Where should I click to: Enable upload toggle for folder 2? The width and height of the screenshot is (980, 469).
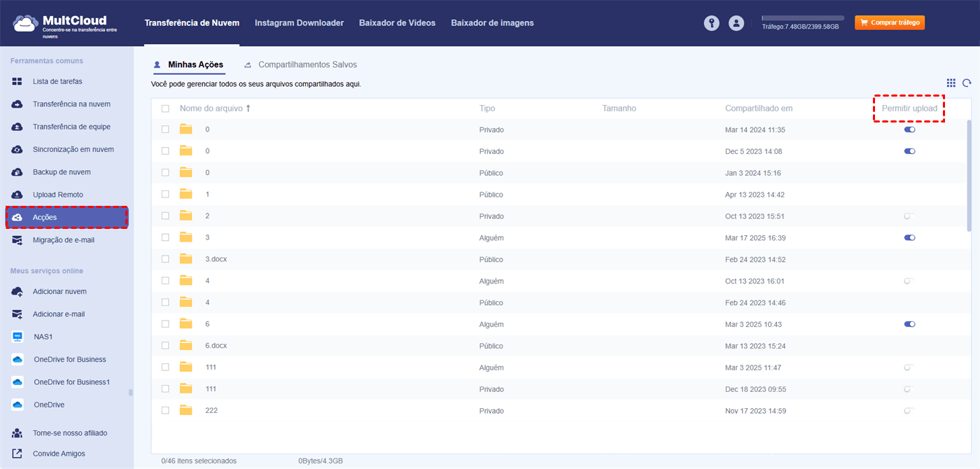(909, 216)
